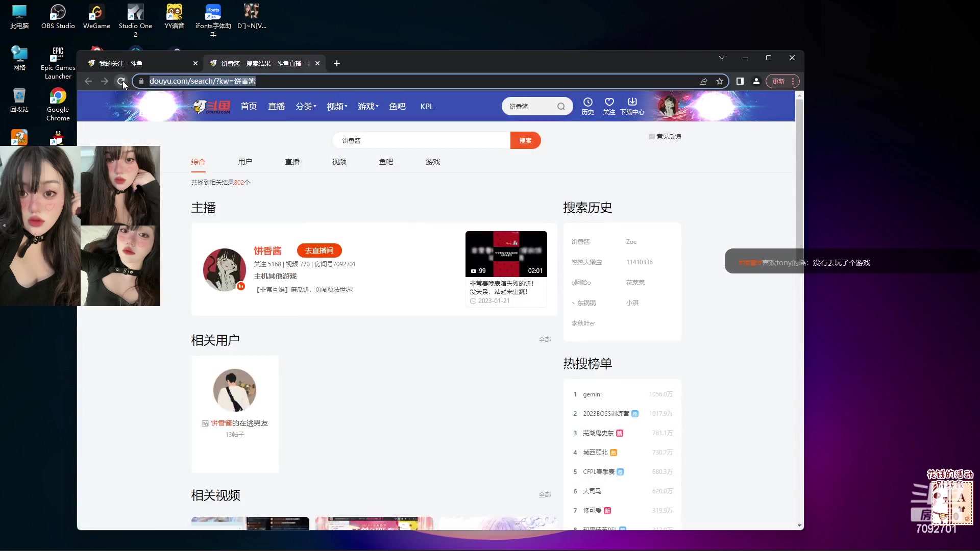Open 回收站 recycle bin icon

pos(19,100)
